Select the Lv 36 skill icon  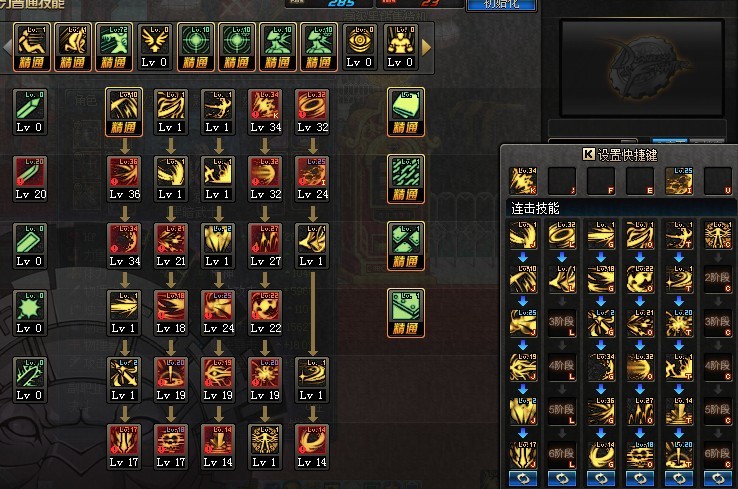tap(124, 179)
